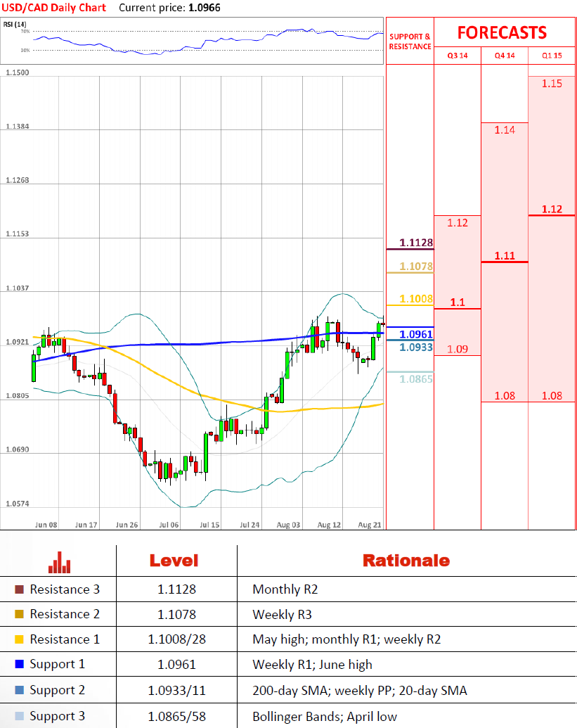Click the 1.1008 yellow level label
Viewport: 577px width, 728px height.
point(416,298)
